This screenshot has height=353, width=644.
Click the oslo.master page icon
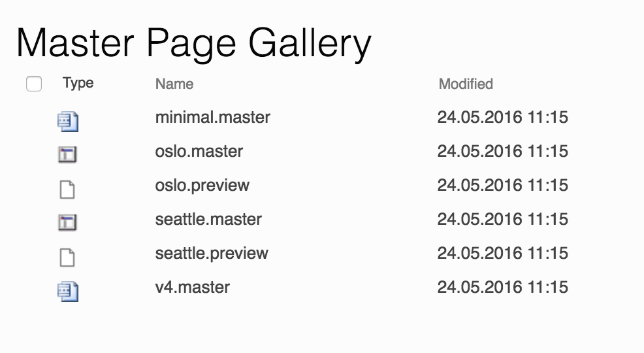[x=67, y=155]
